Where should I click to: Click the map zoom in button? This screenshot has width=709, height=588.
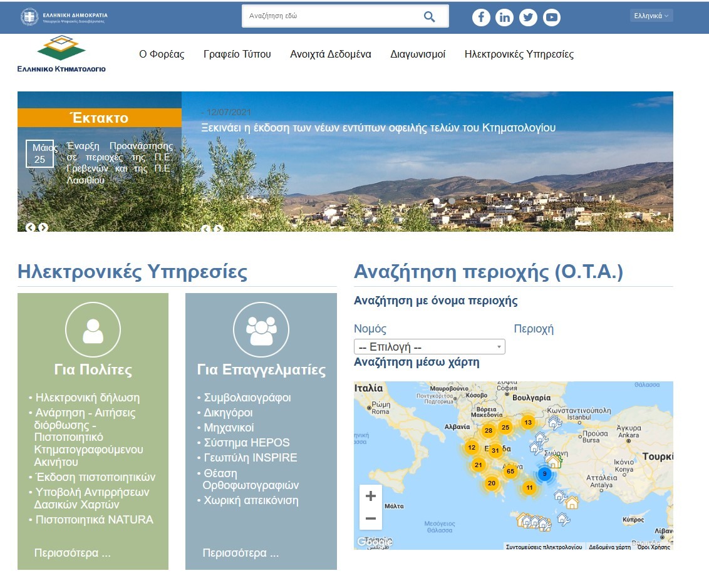tap(370, 496)
